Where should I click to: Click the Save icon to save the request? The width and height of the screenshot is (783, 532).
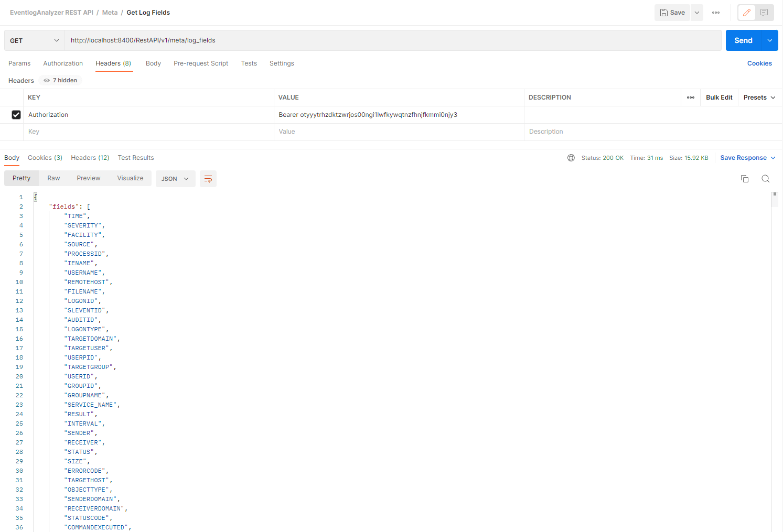[x=672, y=12]
